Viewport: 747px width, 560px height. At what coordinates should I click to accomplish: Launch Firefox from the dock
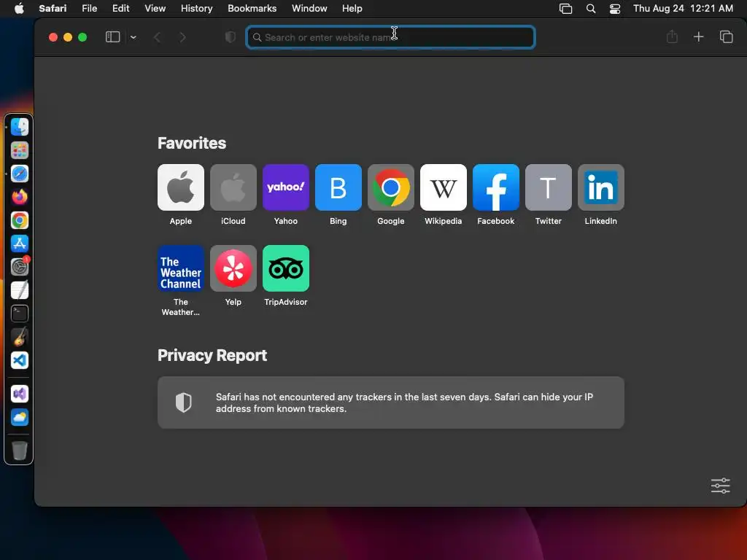[20, 197]
